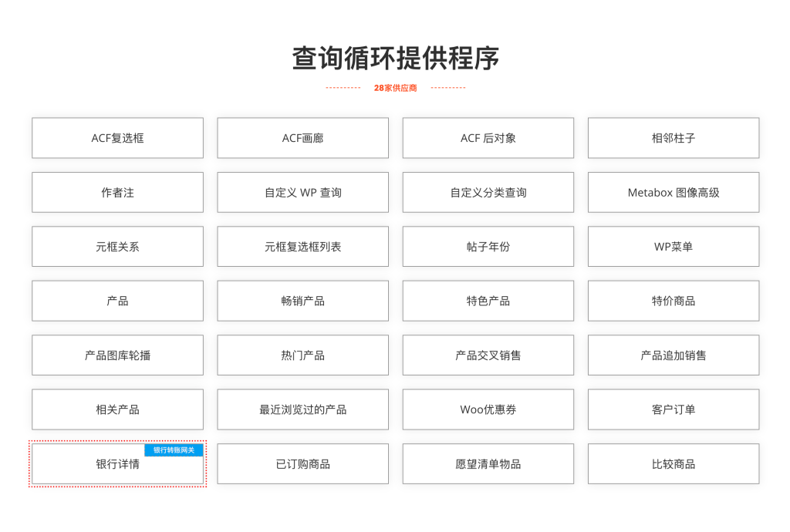Click the 作者注 button

tap(117, 192)
